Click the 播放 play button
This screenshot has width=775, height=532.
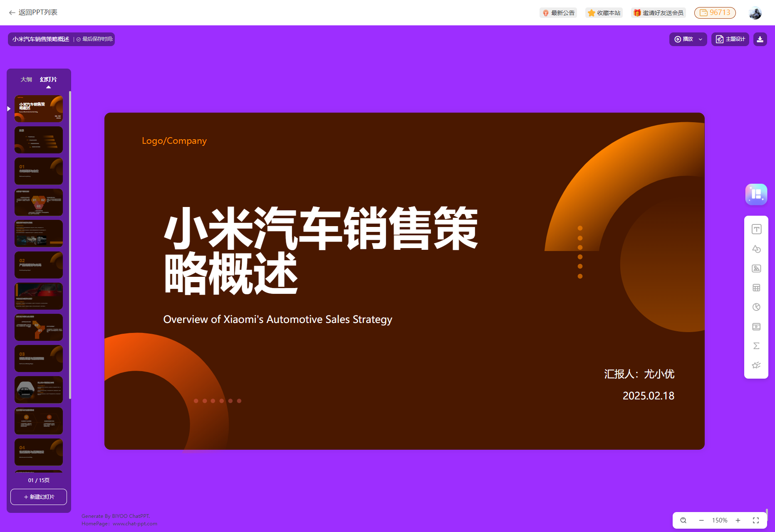click(x=683, y=39)
